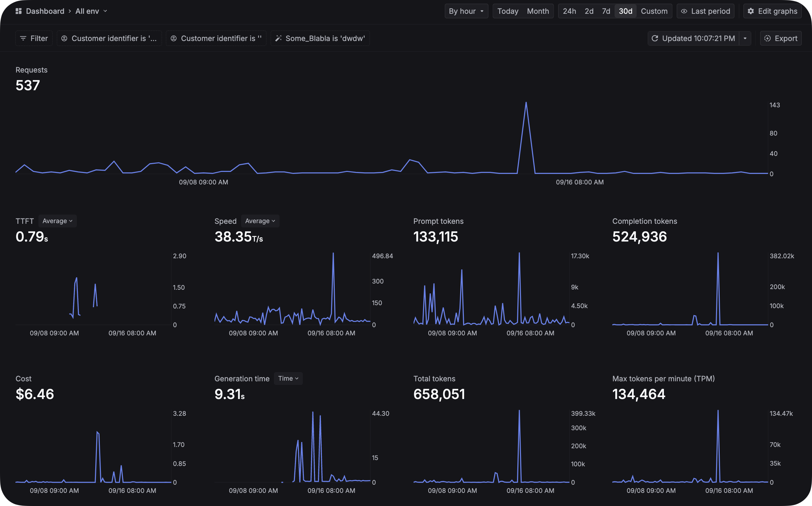Click the refresh icon to update data

[x=656, y=38]
